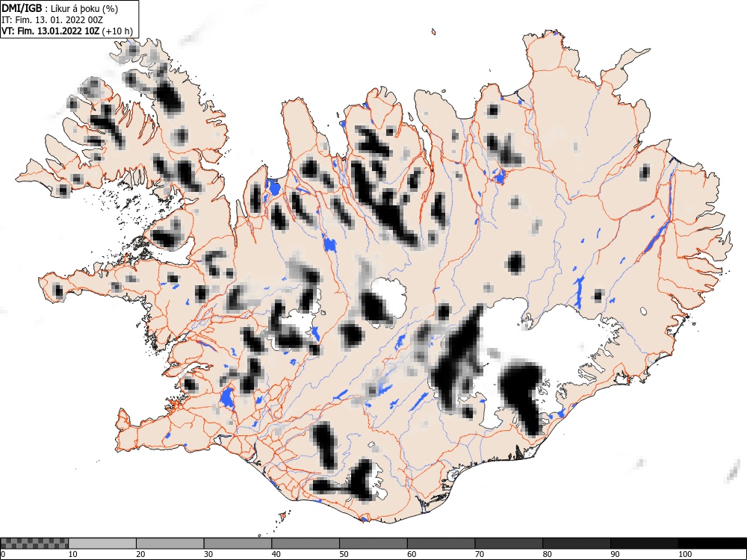Click the 50-60 legend swatch
This screenshot has height=560, width=747.
point(373,544)
